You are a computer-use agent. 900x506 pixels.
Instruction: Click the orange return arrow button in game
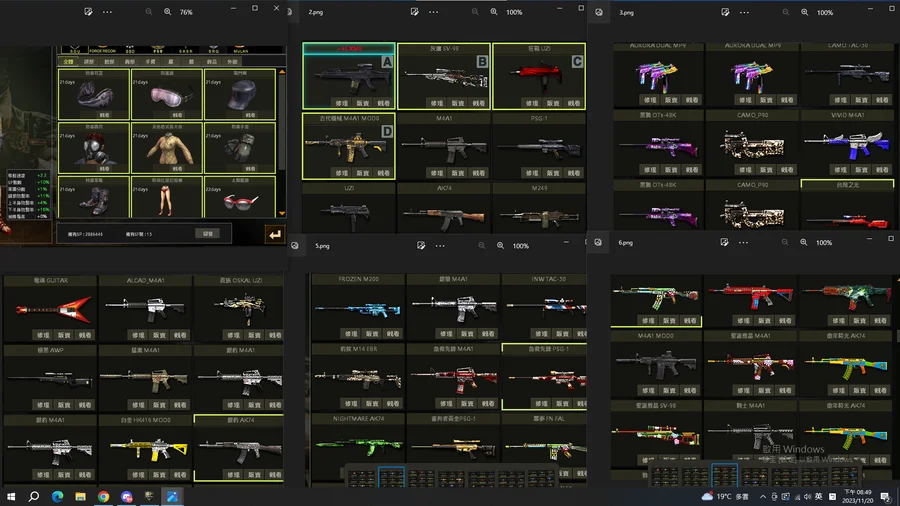[x=273, y=234]
